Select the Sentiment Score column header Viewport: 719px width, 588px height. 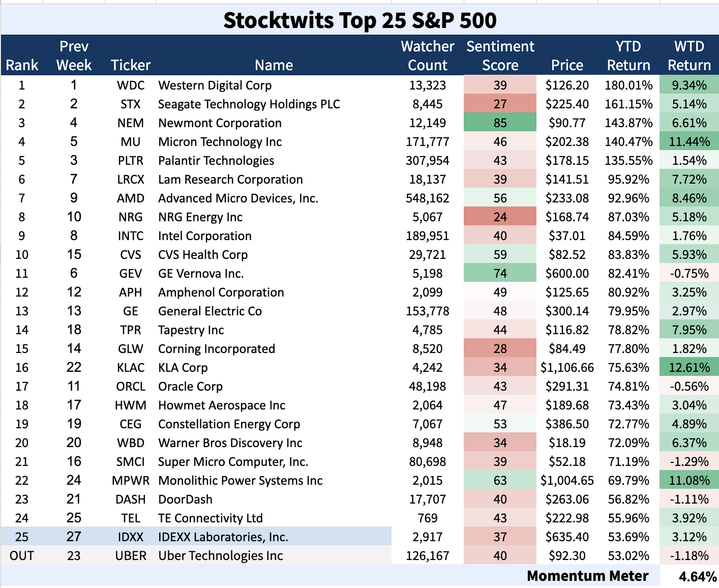(x=500, y=56)
